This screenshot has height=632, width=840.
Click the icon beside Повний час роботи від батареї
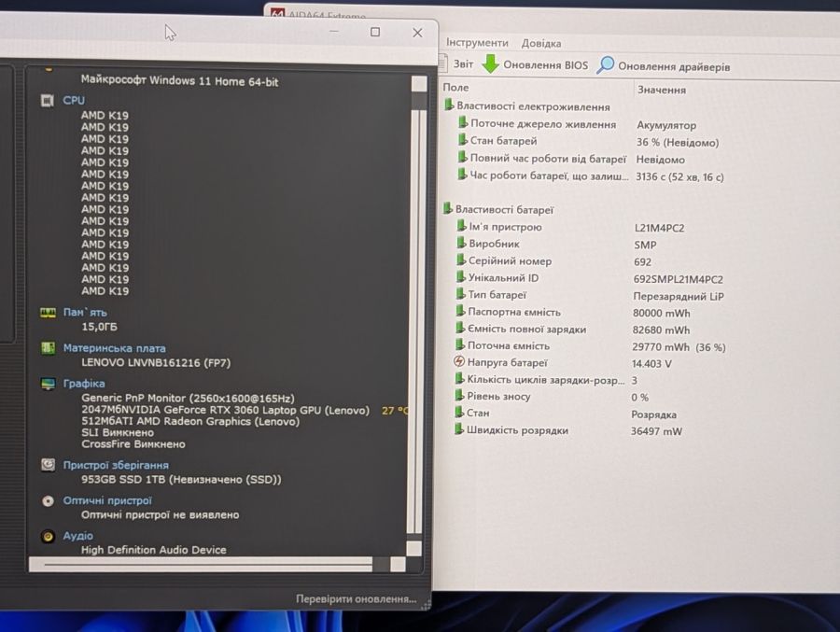click(462, 157)
